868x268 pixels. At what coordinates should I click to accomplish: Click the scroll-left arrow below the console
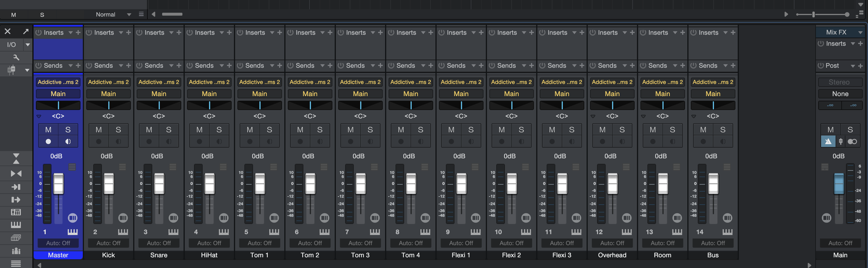[39, 265]
